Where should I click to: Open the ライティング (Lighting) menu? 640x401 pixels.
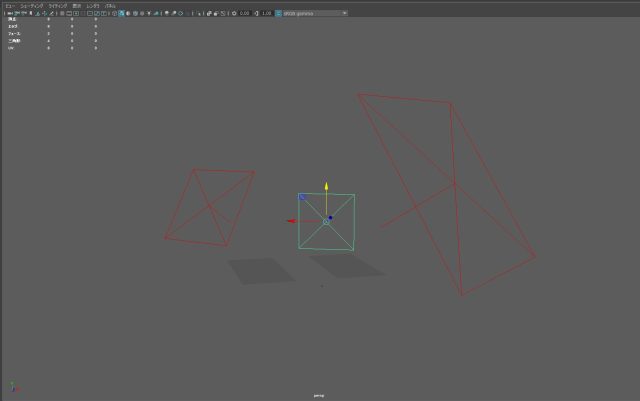click(58, 6)
